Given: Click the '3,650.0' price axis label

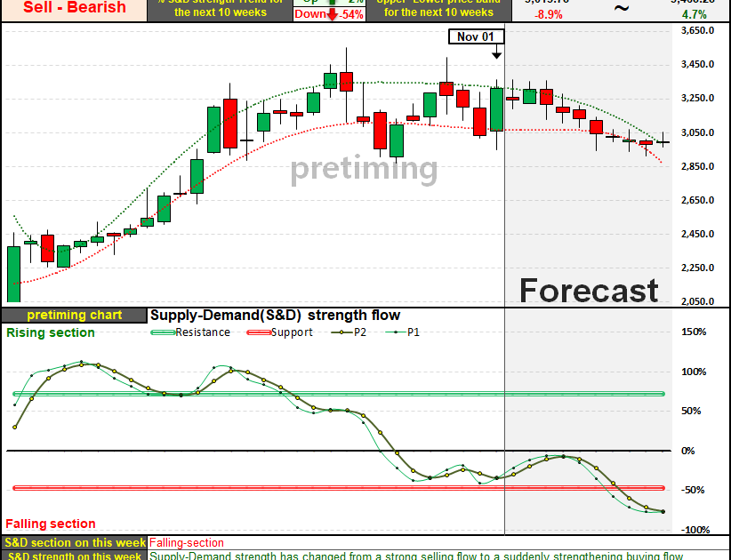Looking at the screenshot, I should click(697, 31).
